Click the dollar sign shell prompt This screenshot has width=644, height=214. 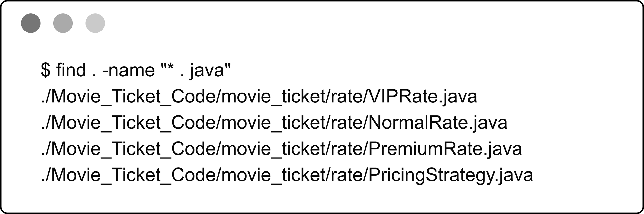46,70
